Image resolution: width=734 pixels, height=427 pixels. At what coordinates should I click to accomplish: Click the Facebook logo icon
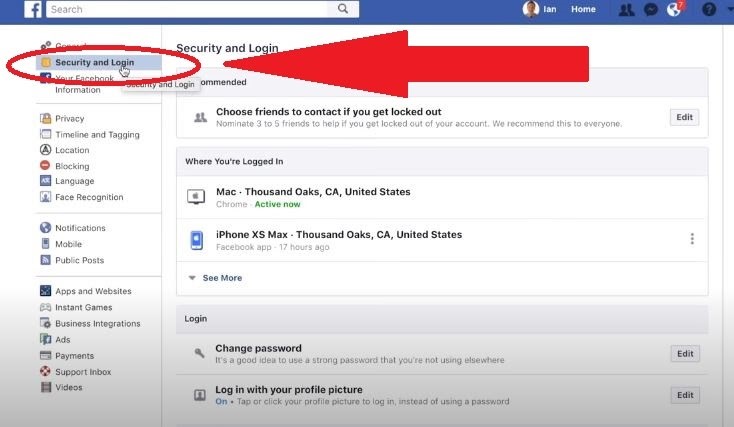(x=33, y=9)
